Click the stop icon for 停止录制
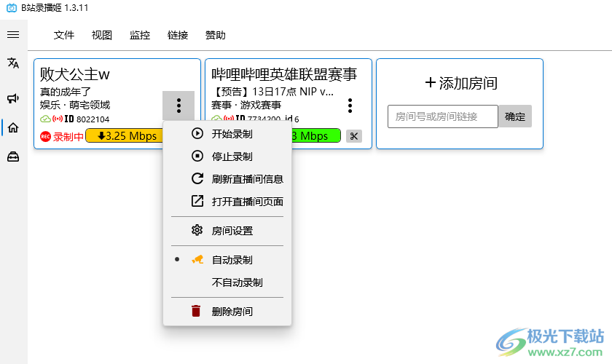The image size is (612, 364). [197, 156]
